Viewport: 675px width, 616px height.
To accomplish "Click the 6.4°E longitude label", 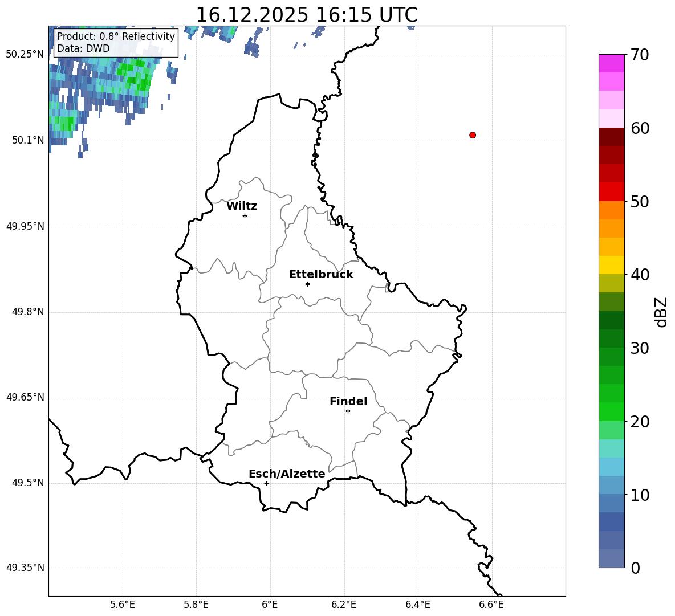I will 417,605.
